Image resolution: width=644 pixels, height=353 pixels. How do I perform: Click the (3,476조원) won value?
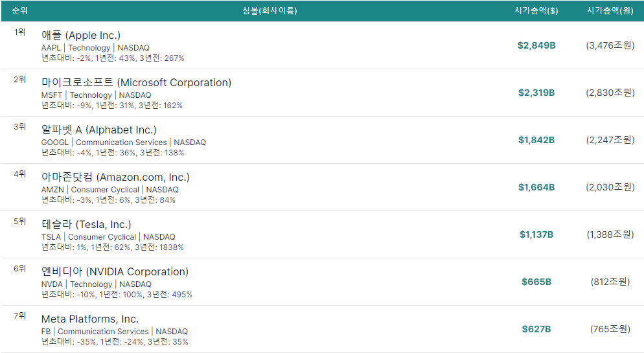pos(610,45)
